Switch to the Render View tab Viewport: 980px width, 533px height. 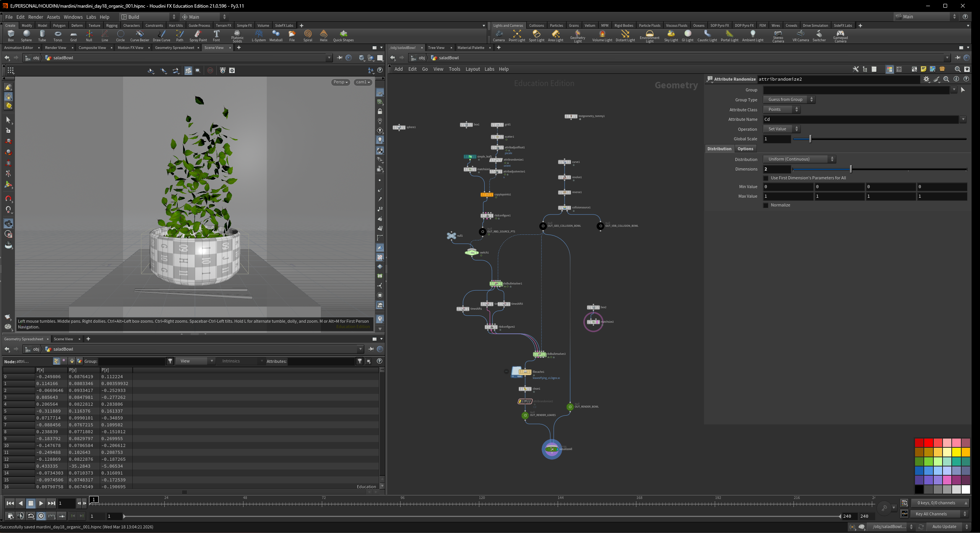click(x=55, y=48)
